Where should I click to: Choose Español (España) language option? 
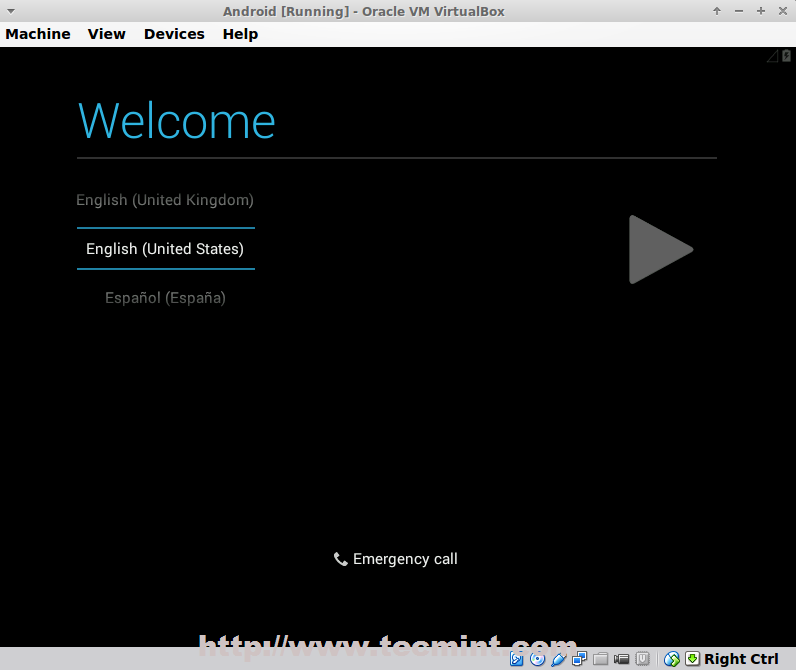pos(165,298)
